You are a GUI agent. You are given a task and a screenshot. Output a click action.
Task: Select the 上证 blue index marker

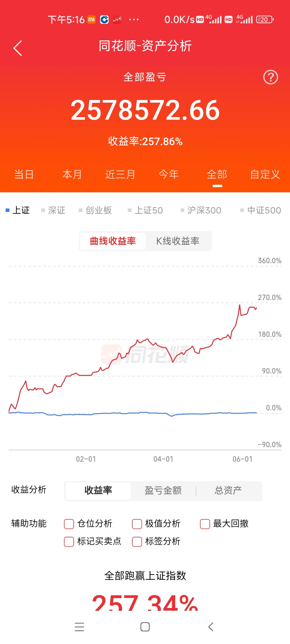[x=7, y=210]
